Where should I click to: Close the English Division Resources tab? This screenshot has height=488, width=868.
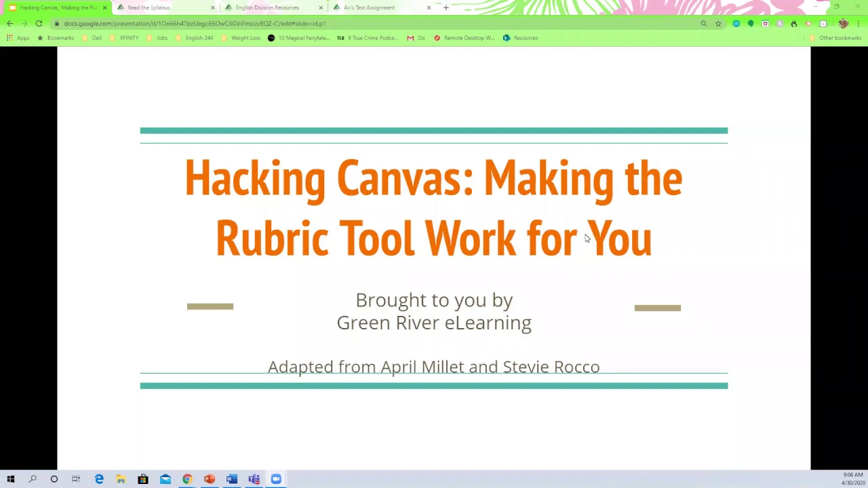pos(321,7)
